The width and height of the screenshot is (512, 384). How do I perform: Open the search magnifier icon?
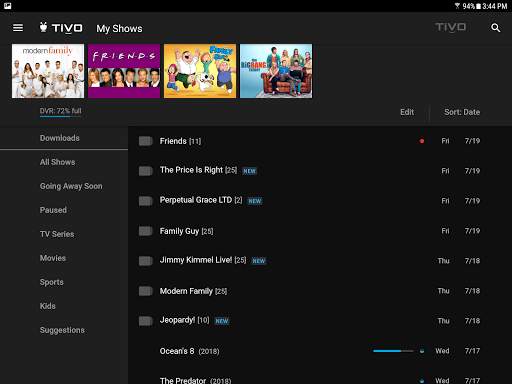click(496, 28)
